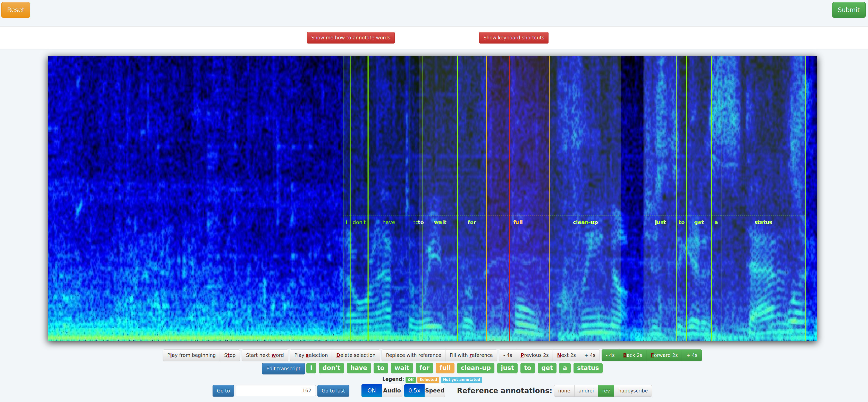Click 'full' label in spectrogram
The height and width of the screenshot is (402, 868).
[518, 222]
